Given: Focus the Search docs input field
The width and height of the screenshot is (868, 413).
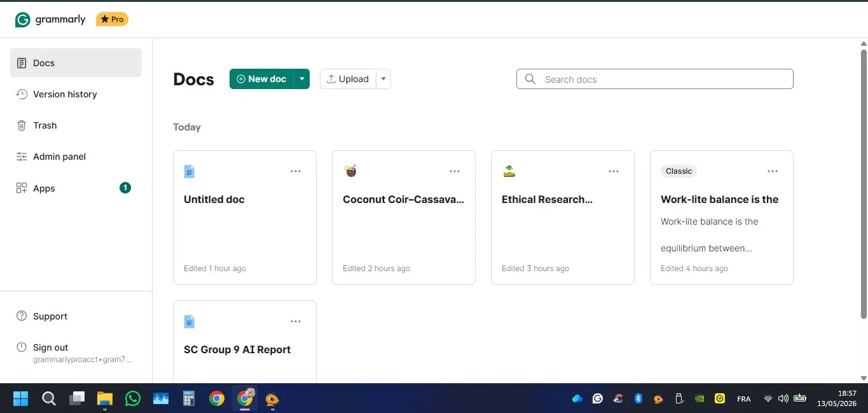Looking at the screenshot, I should (655, 79).
